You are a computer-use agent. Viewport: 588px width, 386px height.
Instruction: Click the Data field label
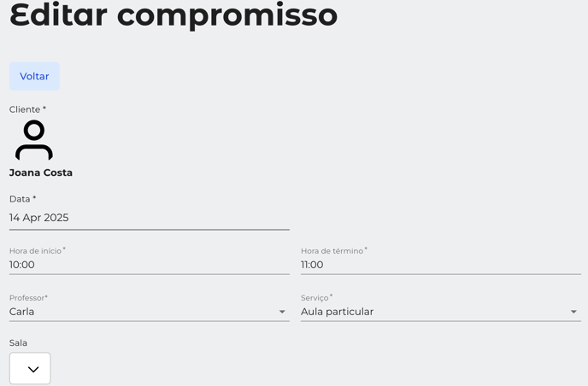(22, 199)
